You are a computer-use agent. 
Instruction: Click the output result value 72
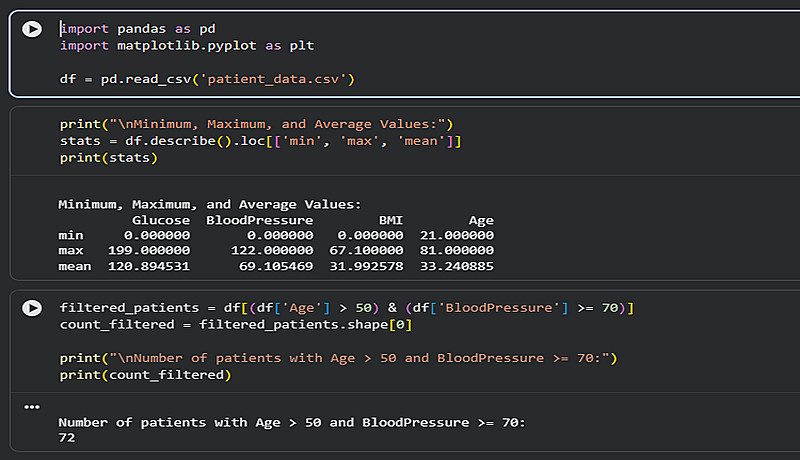[x=67, y=438]
